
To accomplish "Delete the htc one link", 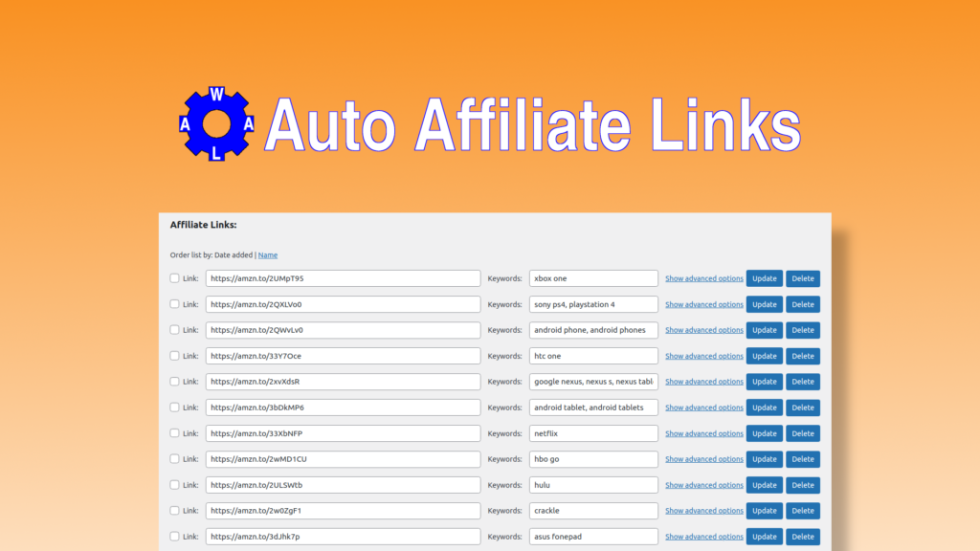I will pos(802,355).
